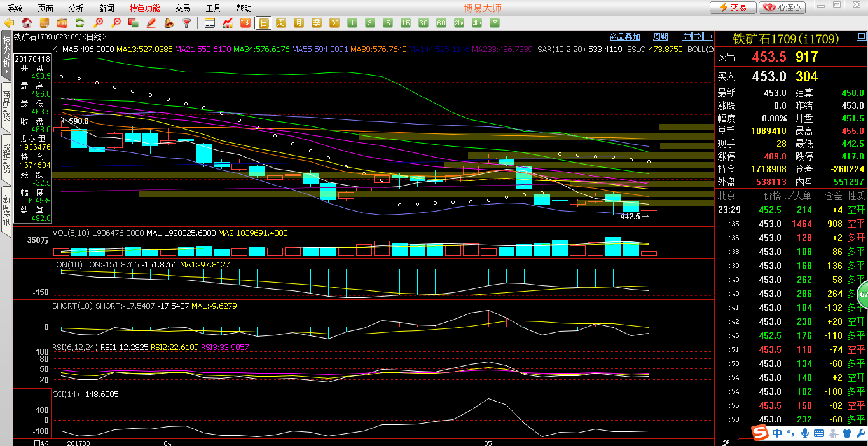Viewport: 868px width, 446px height.
Task: Click the 周期 link above chart
Action: [x=661, y=37]
